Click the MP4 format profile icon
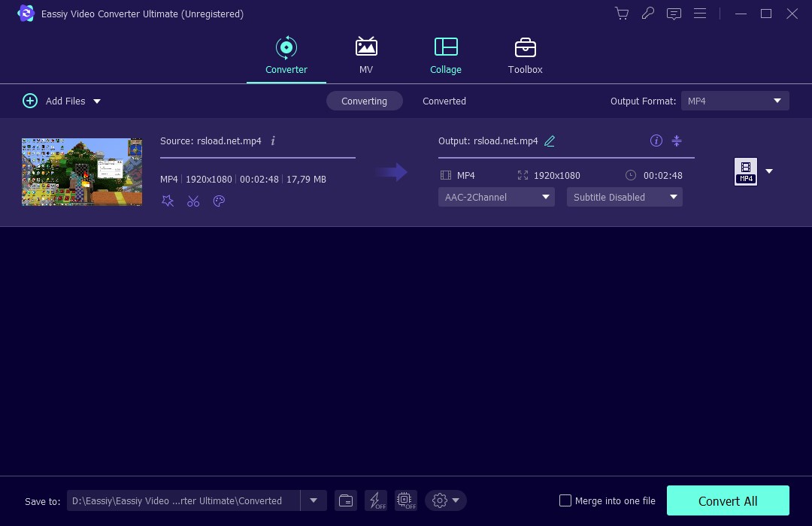Screen dimensions: 812x526 click(746, 172)
